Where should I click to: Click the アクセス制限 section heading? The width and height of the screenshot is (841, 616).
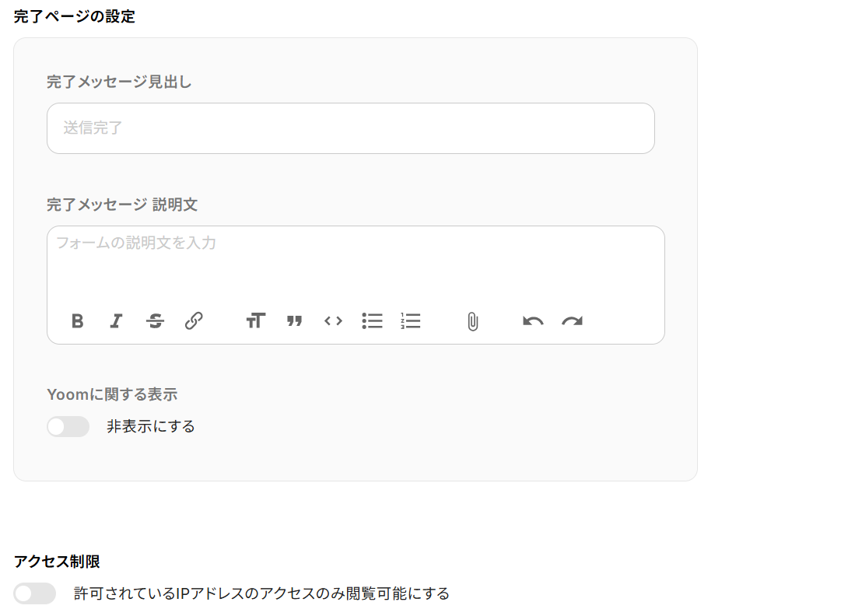tap(57, 562)
